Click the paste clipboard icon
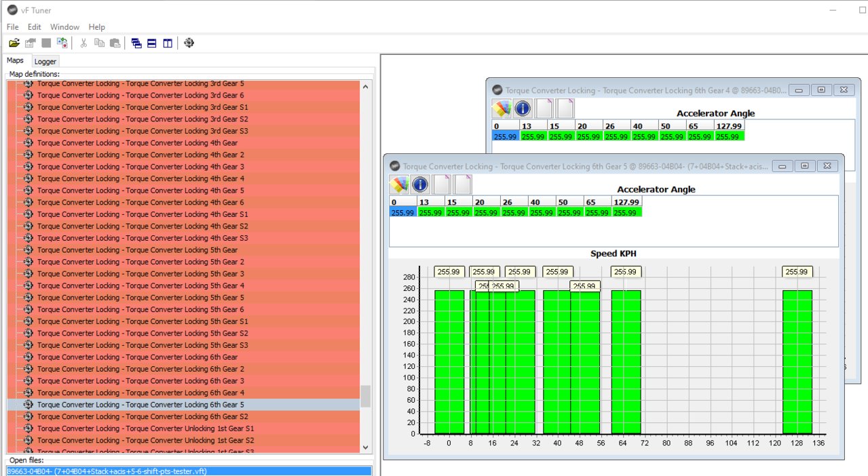The width and height of the screenshot is (868, 476). click(115, 43)
